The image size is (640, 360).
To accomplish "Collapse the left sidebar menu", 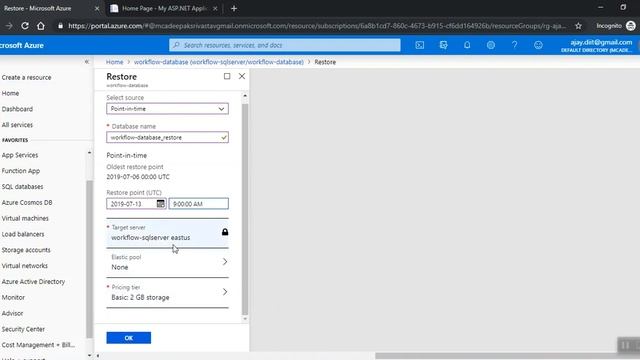I will (x=87, y=62).
